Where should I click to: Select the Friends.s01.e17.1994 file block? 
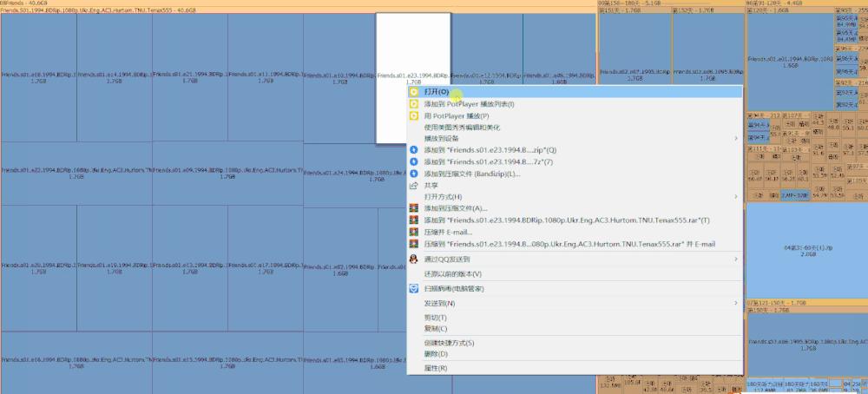[266, 268]
